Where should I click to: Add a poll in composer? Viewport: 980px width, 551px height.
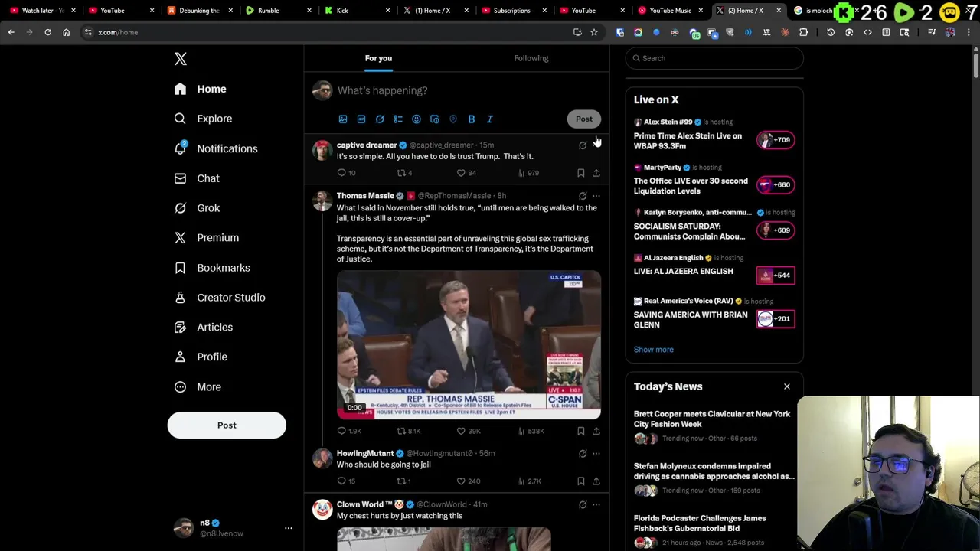[398, 119]
